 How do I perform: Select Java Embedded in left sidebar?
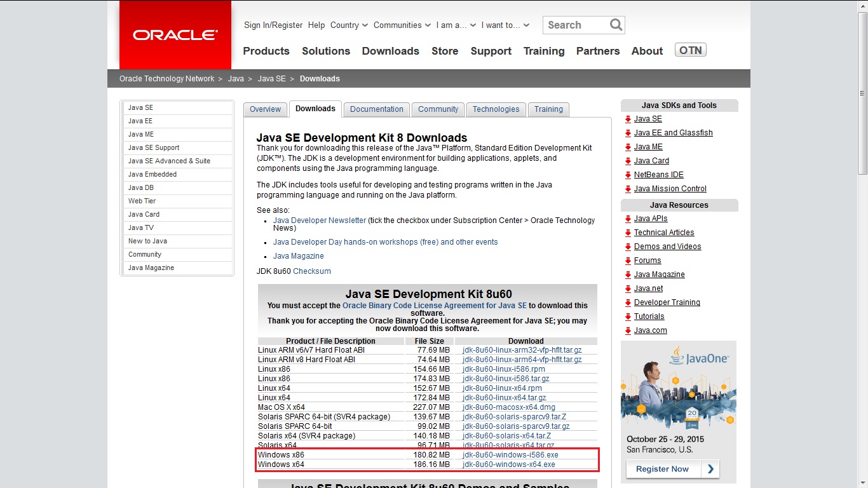(153, 174)
